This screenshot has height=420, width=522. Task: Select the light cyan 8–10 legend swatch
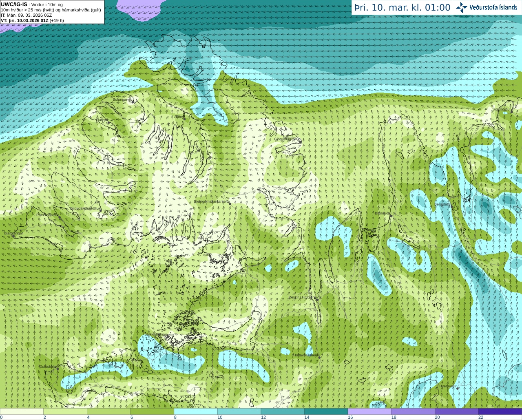coord(195,411)
